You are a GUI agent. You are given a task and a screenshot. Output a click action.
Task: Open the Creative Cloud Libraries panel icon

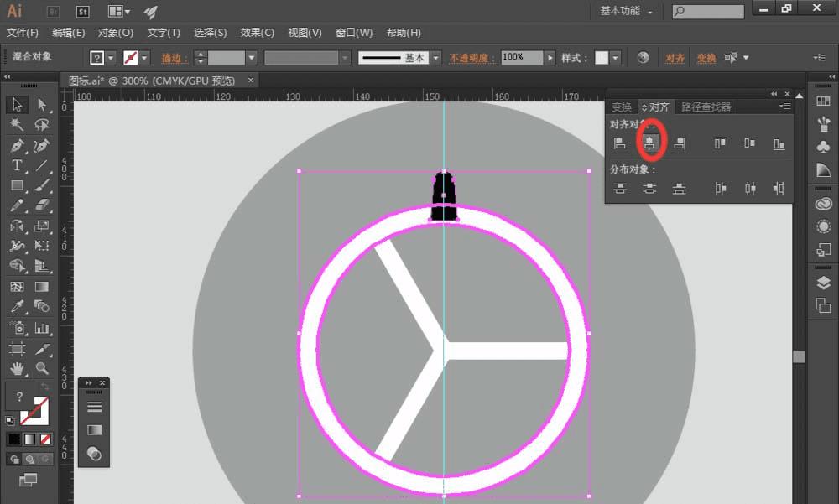coord(823,204)
